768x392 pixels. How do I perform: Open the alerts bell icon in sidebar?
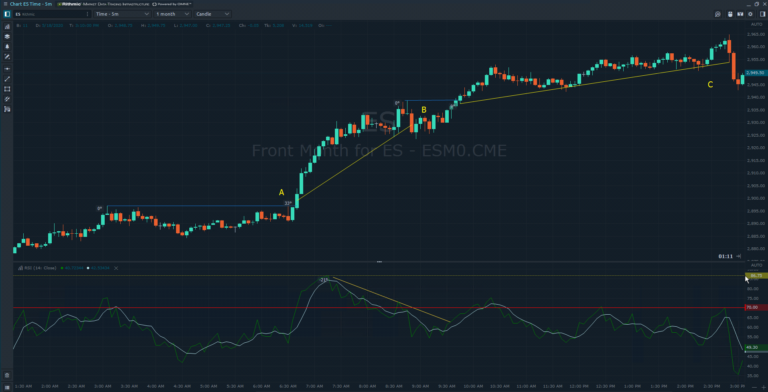(7, 47)
